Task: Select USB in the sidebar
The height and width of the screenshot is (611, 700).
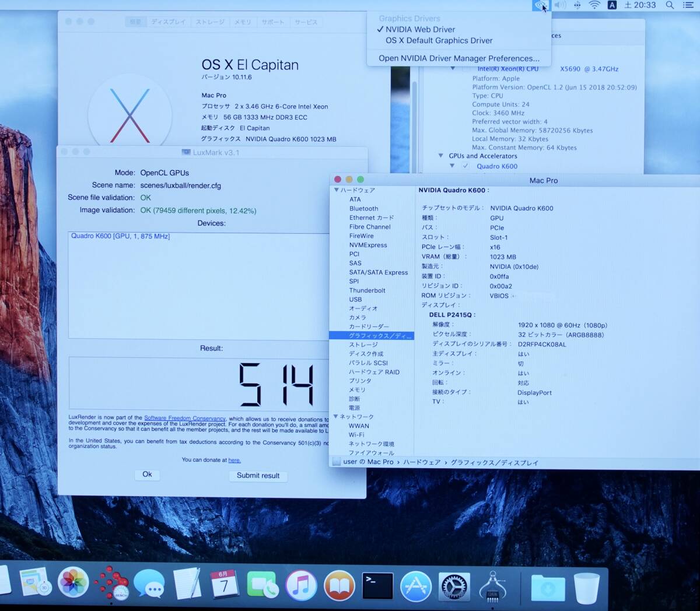Action: (355, 300)
